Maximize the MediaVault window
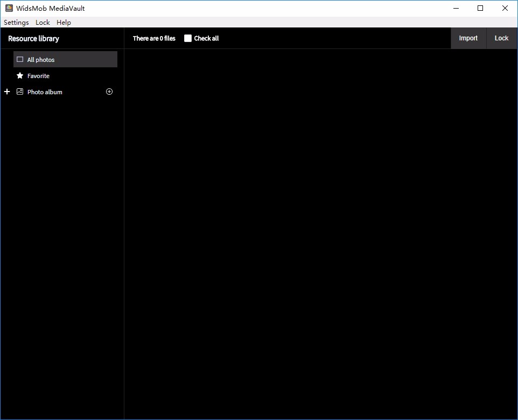The image size is (518, 420). coord(480,8)
